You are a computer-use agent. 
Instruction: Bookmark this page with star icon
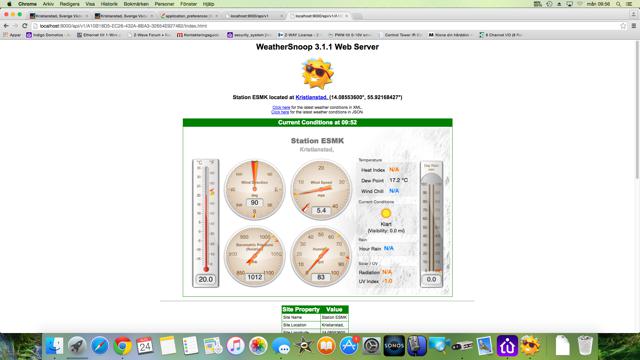[623, 26]
